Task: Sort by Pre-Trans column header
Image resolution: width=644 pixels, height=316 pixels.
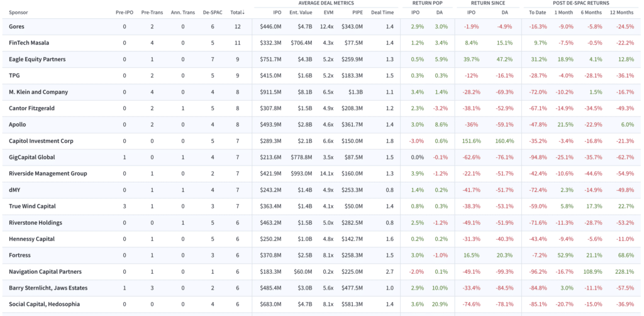Action: 152,13
